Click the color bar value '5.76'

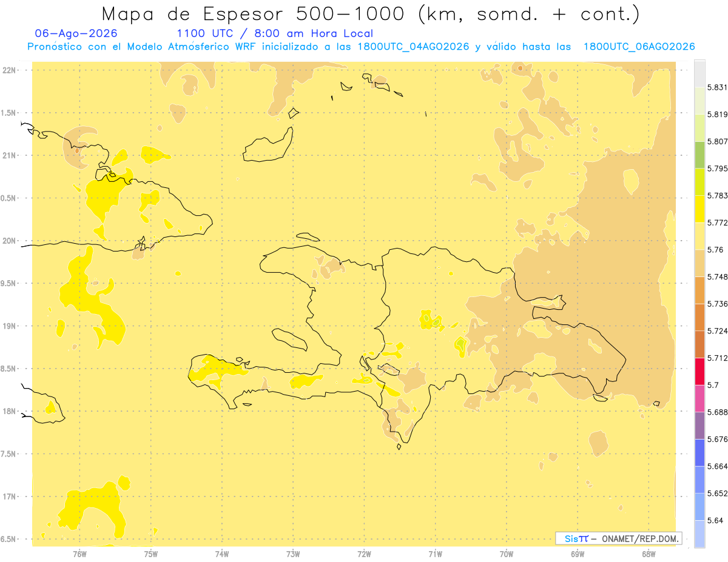(715, 249)
